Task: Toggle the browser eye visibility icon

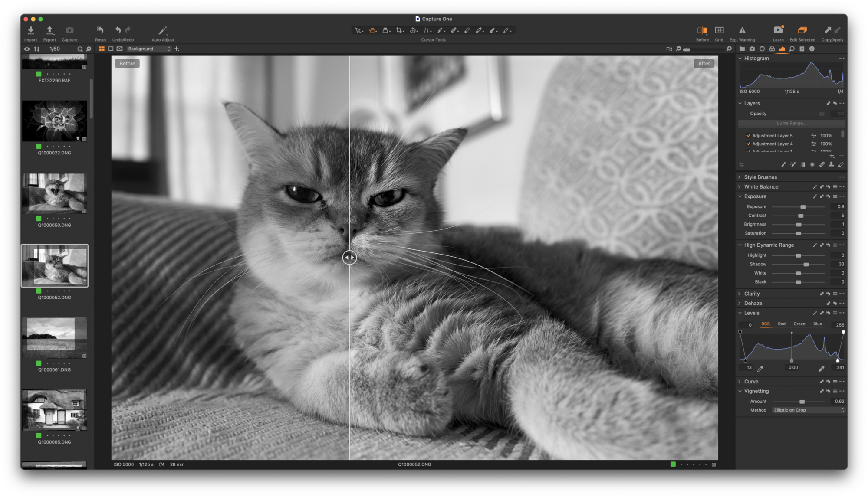Action: click(27, 49)
